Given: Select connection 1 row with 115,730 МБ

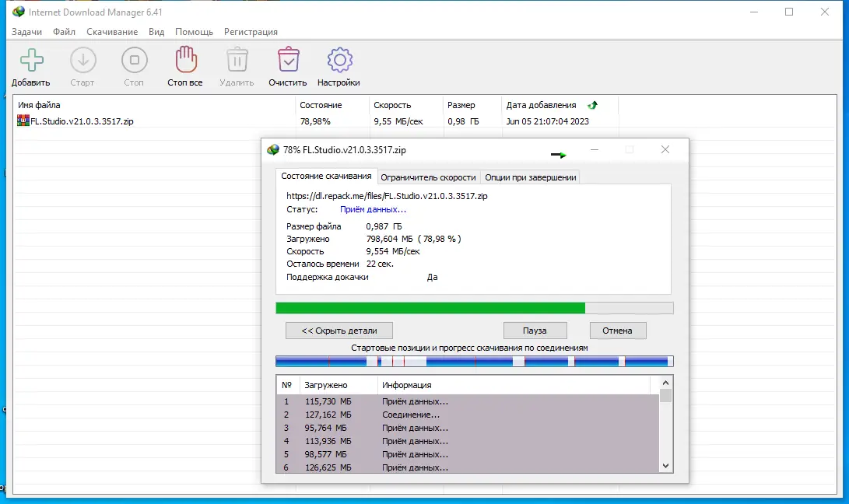Looking at the screenshot, I should pos(468,401).
